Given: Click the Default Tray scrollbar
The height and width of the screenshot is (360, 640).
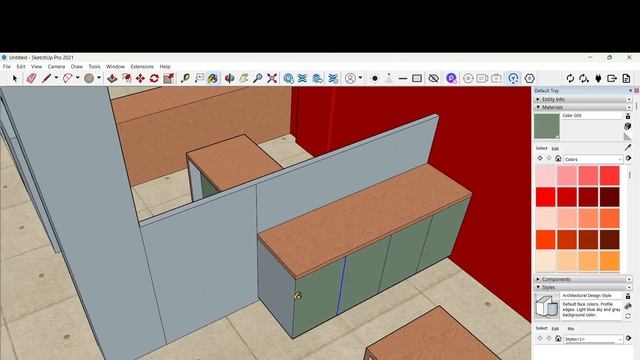Looking at the screenshot, I should pos(637,105).
